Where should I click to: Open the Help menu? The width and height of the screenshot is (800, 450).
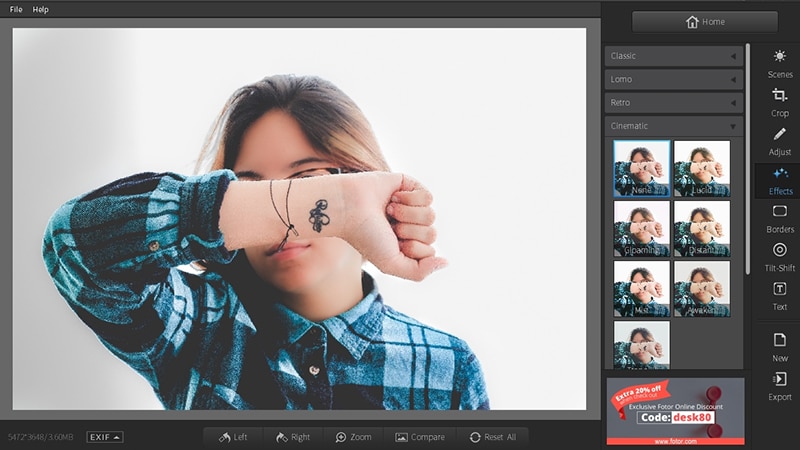[40, 9]
